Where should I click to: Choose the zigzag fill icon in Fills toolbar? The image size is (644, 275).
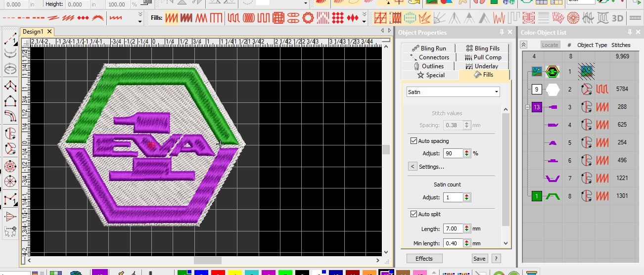click(x=201, y=18)
